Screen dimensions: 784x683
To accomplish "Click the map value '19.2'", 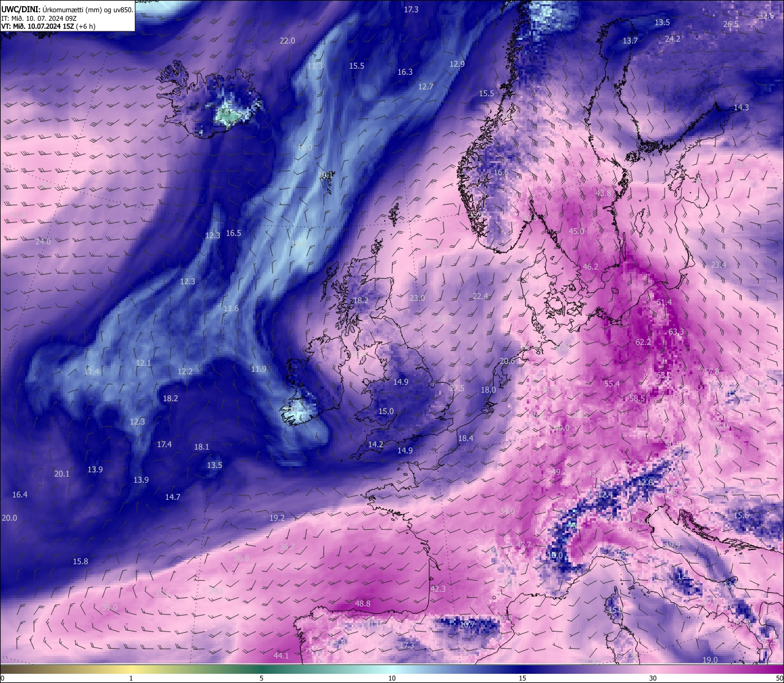I will pos(277,518).
